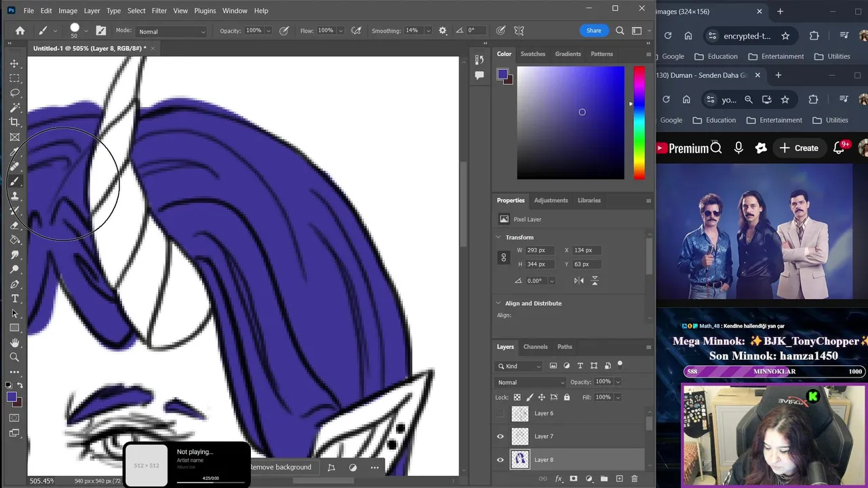The width and height of the screenshot is (868, 488).
Task: Select the Magic Wand tool
Action: (x=14, y=107)
